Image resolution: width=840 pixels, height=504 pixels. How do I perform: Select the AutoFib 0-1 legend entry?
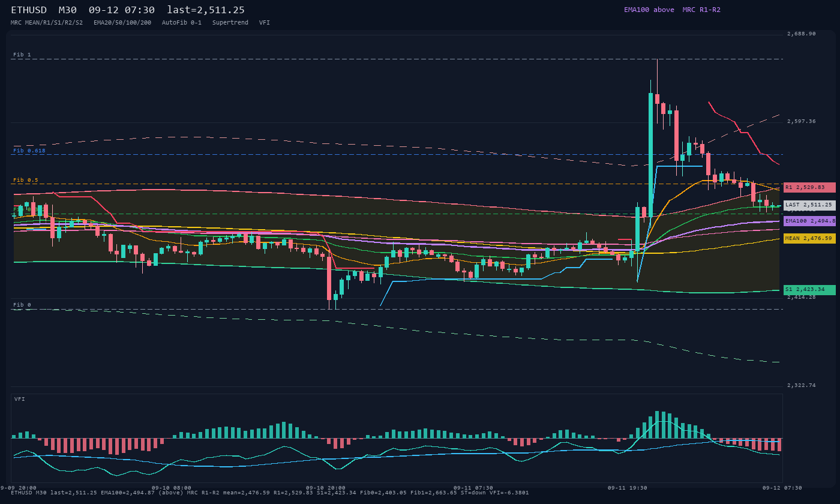pos(182,22)
